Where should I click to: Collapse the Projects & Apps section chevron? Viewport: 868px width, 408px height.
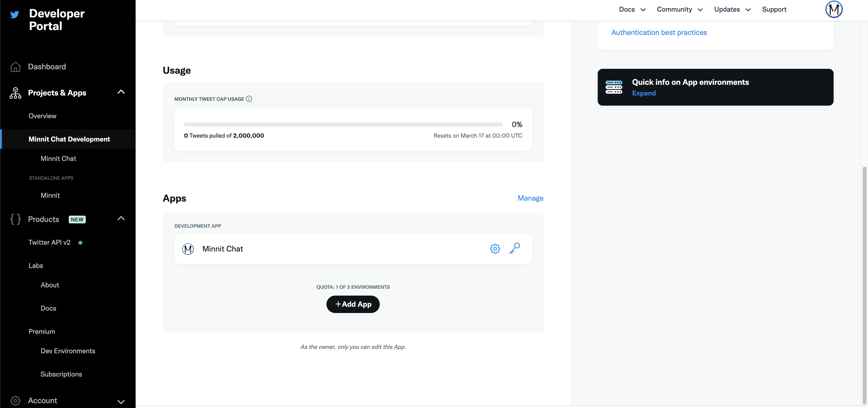pos(121,92)
